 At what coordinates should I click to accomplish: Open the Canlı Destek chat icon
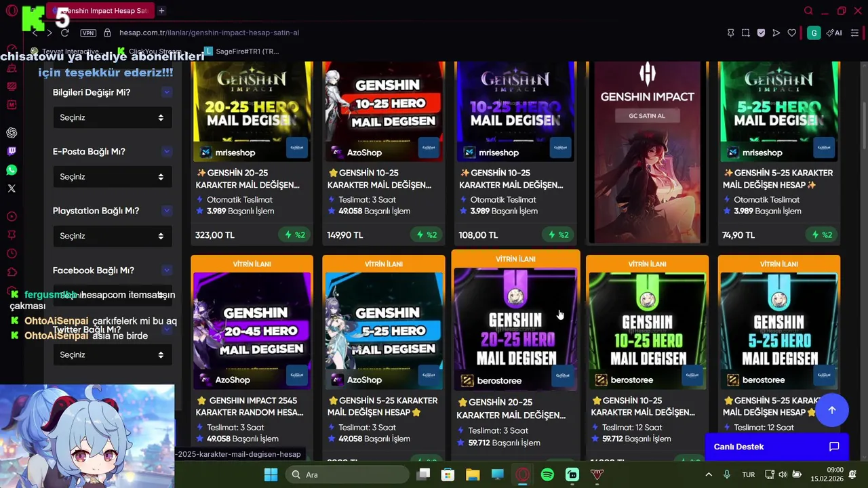(x=834, y=447)
